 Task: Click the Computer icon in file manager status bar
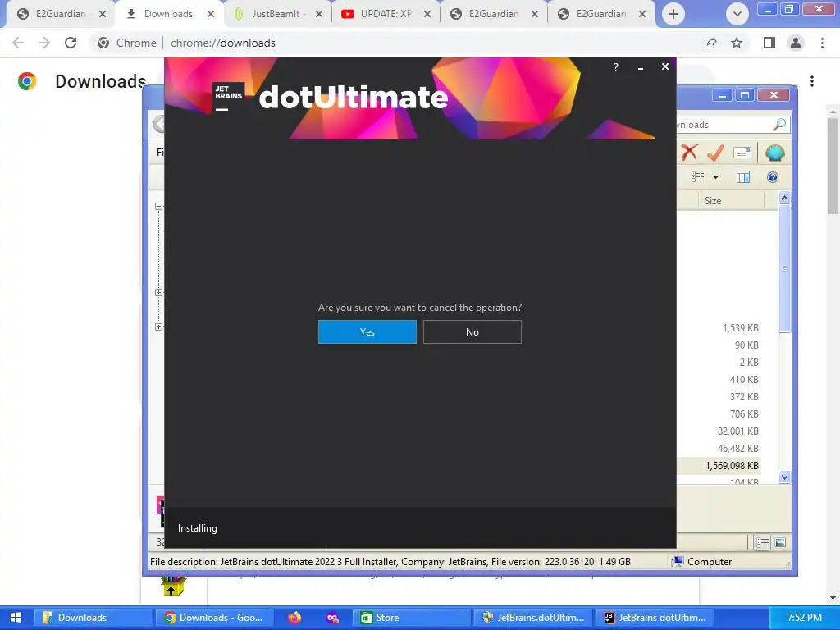click(678, 561)
